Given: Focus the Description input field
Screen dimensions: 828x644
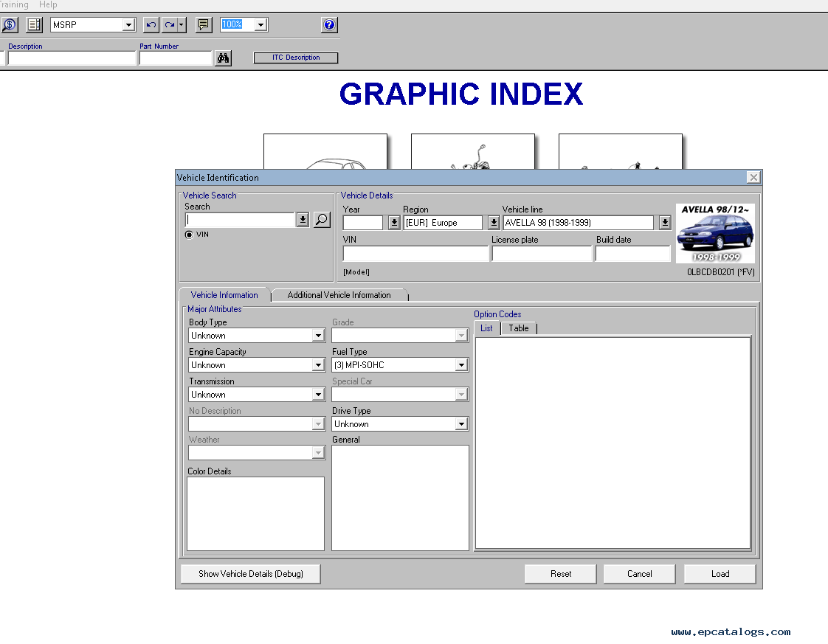Looking at the screenshot, I should 72,58.
